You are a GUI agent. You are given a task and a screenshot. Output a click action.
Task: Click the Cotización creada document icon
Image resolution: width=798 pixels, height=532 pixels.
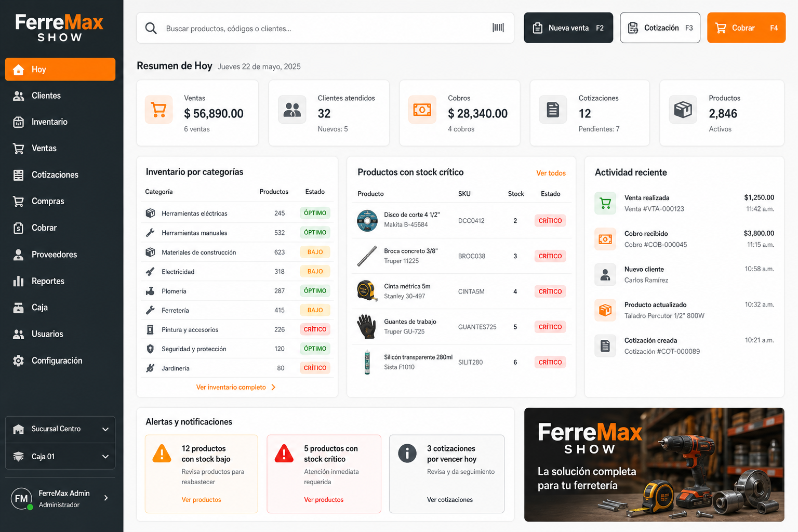(x=605, y=345)
